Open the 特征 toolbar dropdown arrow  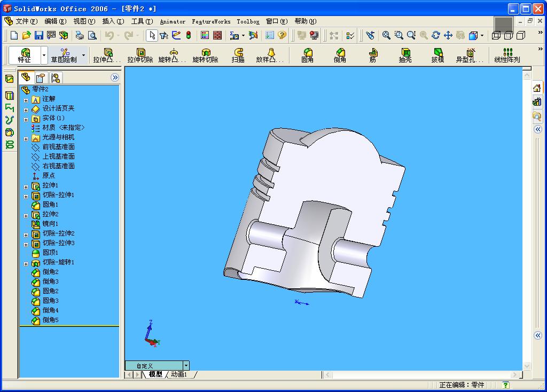(x=44, y=55)
